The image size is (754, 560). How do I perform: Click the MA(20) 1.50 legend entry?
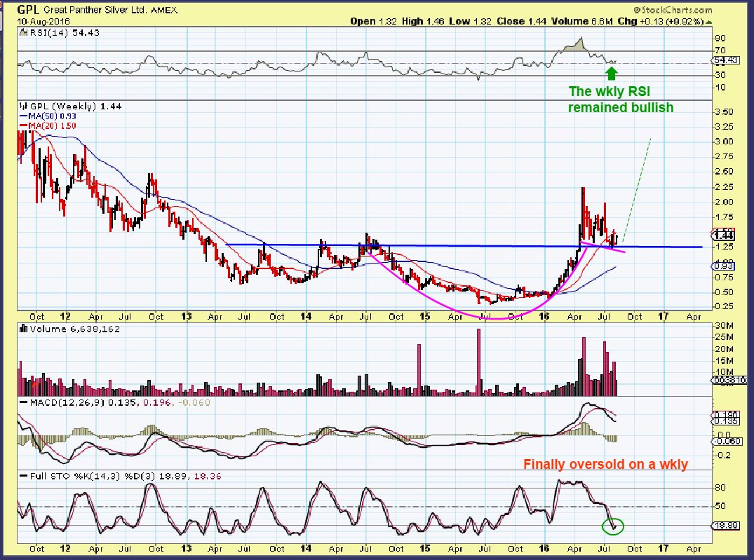click(48, 125)
